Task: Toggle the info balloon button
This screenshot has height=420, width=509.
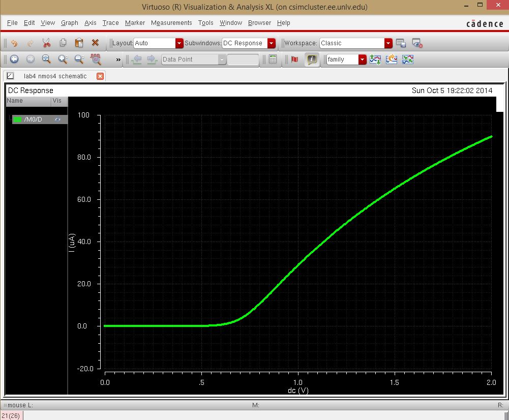Action: pyautogui.click(x=312, y=59)
